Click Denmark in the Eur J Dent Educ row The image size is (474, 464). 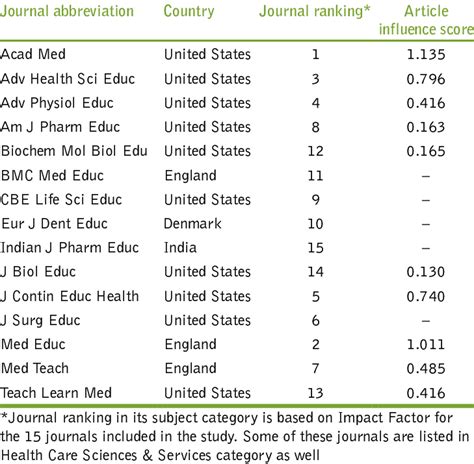192,224
